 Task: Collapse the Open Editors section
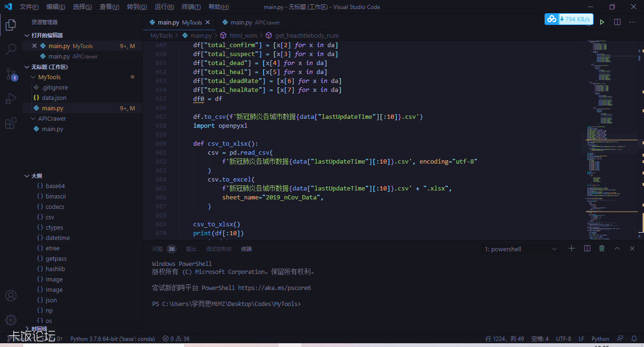(x=82, y=35)
